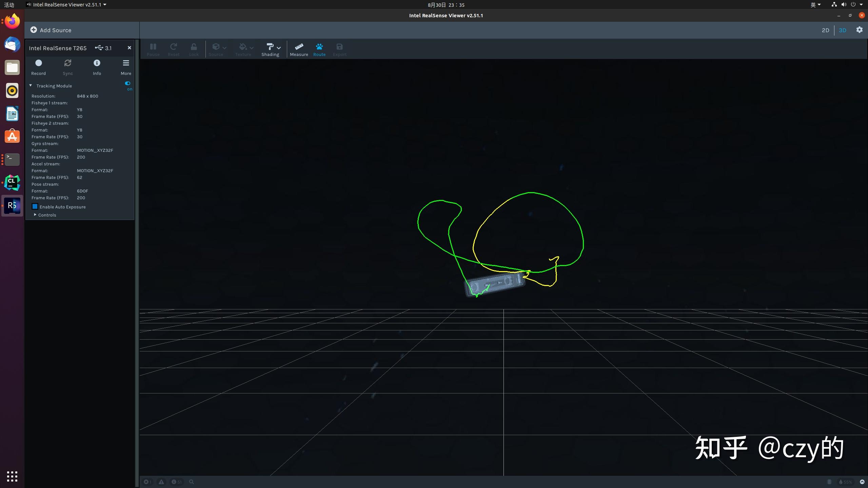Click the warning notifications icon
Viewport: 868px width, 488px height.
tap(161, 482)
